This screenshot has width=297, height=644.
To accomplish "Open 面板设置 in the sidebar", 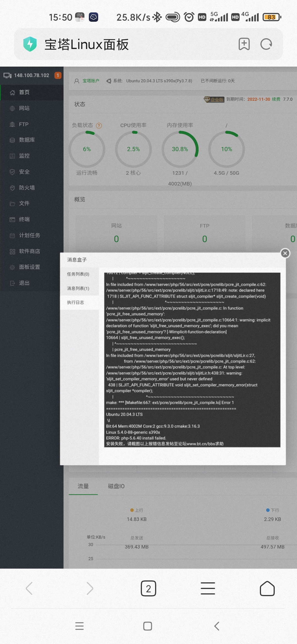I will [32, 267].
